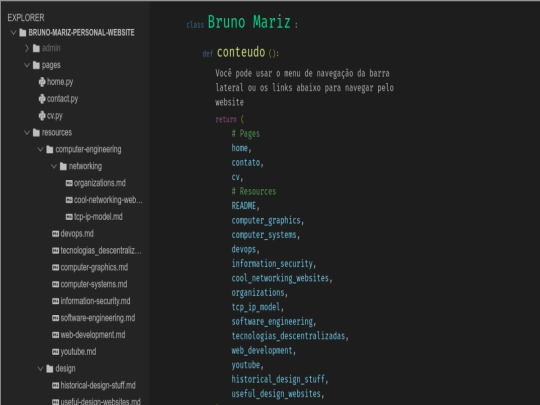
Task: Open home.py in the explorer
Action: [60, 82]
